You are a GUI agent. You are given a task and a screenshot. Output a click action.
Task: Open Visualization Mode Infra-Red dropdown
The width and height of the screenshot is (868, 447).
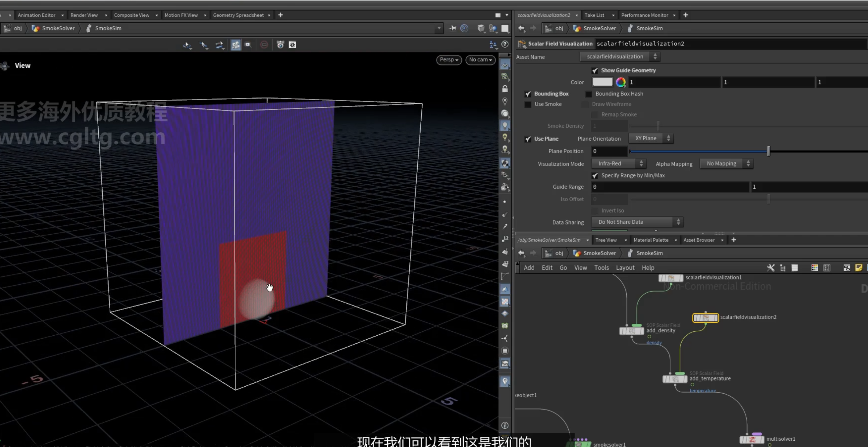tap(619, 164)
